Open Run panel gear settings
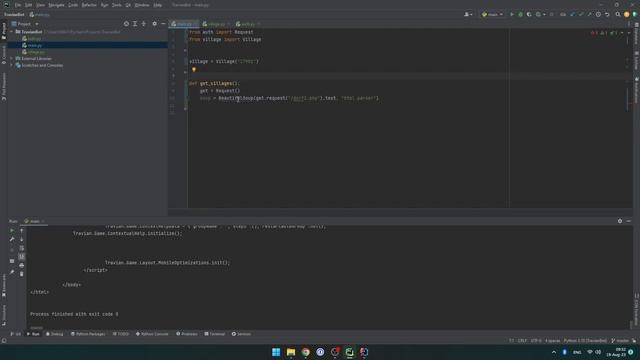 click(620, 221)
